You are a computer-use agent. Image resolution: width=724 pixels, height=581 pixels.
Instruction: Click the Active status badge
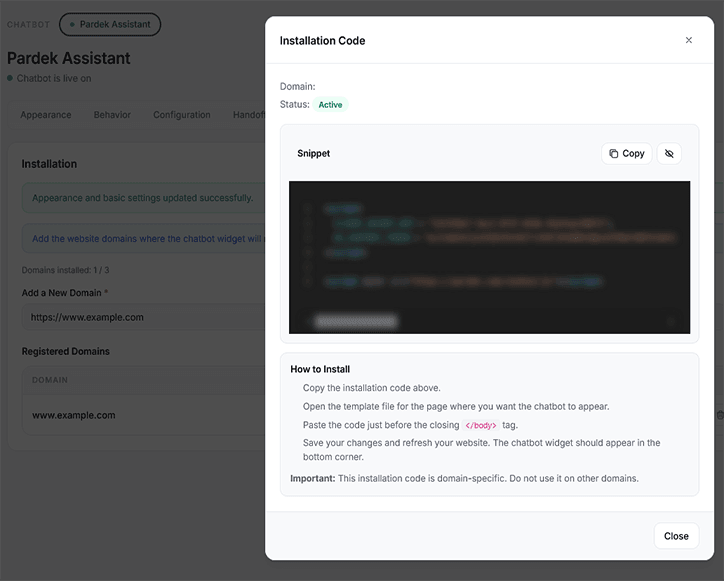pyautogui.click(x=330, y=104)
